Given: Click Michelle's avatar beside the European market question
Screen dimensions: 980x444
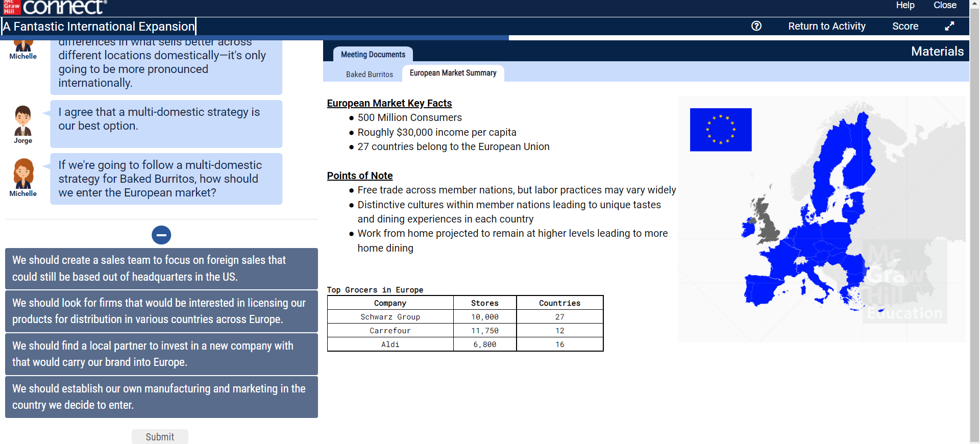Looking at the screenshot, I should (23, 174).
